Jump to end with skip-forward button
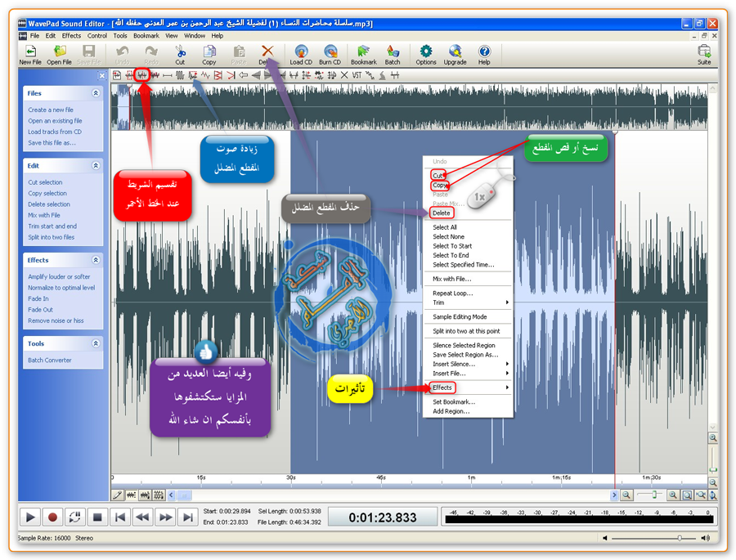The image size is (736, 560). [x=188, y=517]
